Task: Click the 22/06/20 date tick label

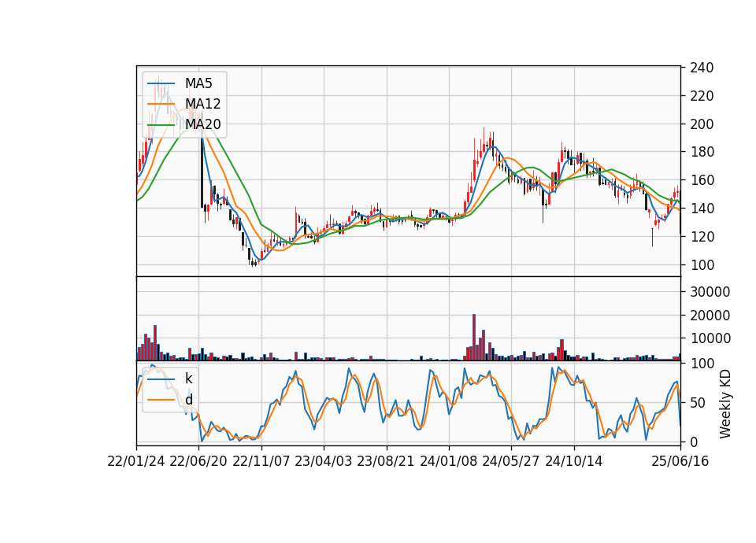Action: 198,461
